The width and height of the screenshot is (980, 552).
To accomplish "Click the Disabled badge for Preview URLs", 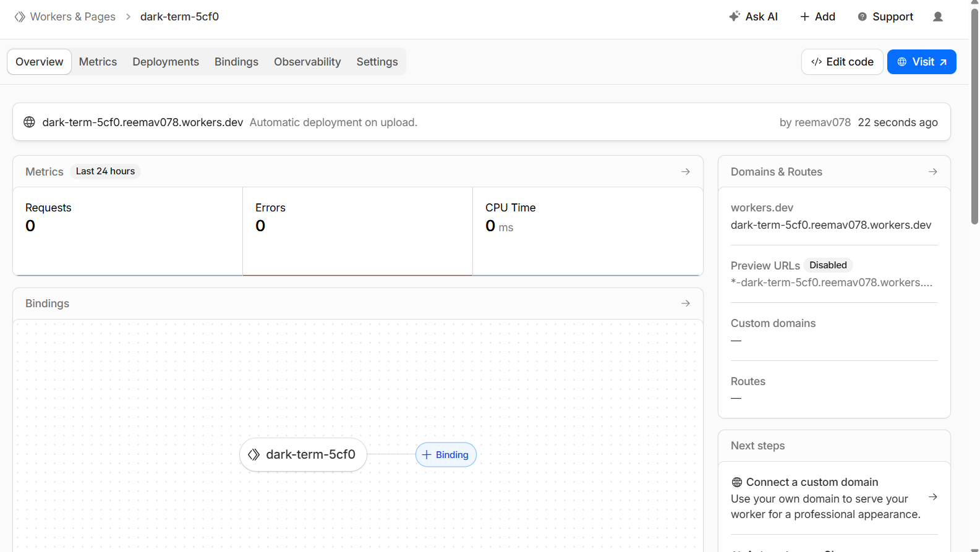I will tap(828, 265).
